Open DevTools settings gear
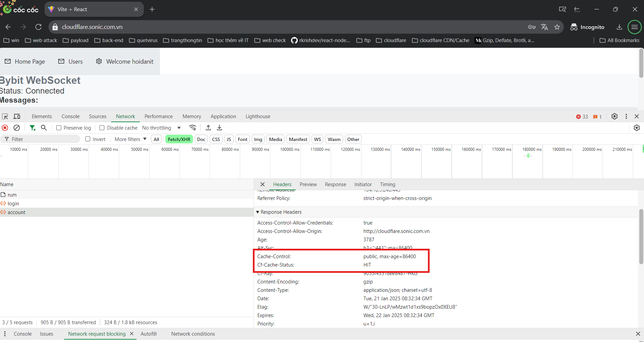The image size is (644, 342). (614, 116)
